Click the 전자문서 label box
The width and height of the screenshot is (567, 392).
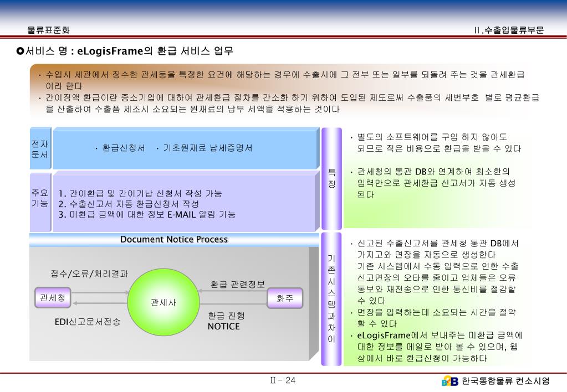click(40, 148)
